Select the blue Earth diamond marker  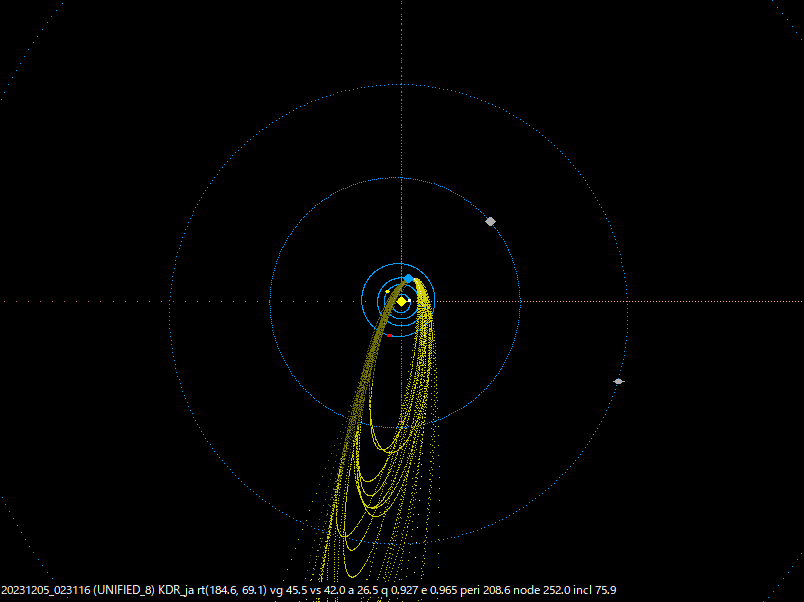[x=408, y=279]
